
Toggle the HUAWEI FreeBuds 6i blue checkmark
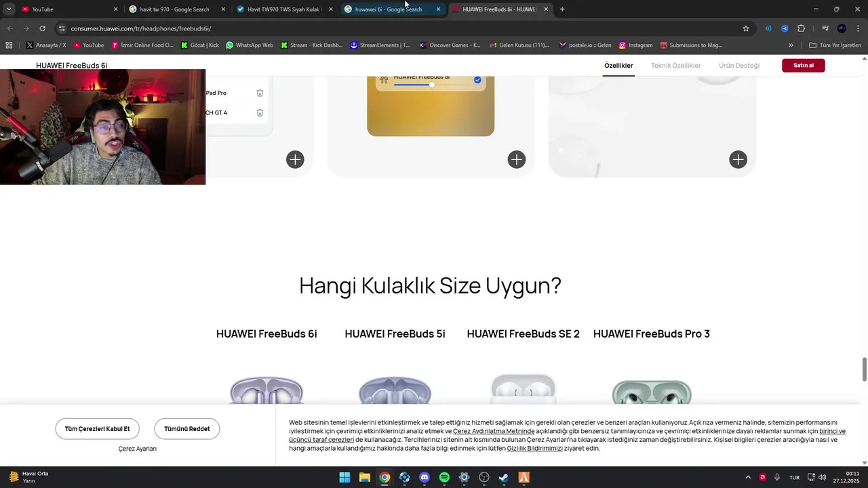coord(477,80)
